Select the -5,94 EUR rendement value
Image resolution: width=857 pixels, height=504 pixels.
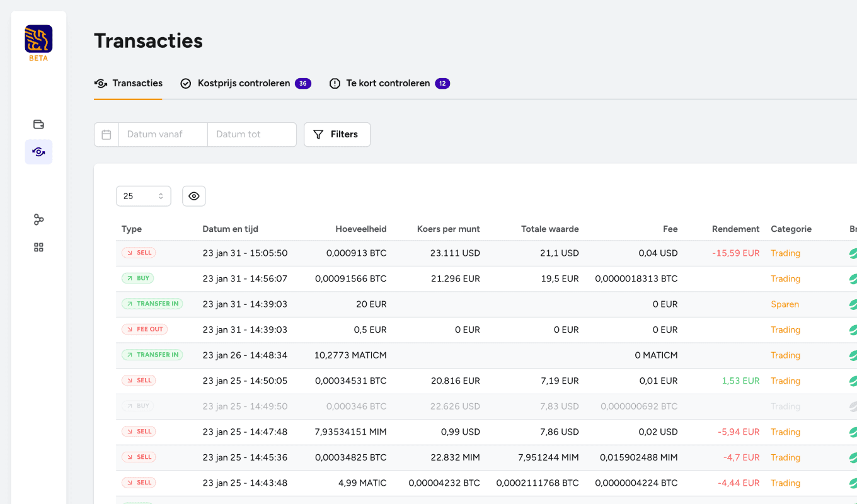(x=739, y=432)
